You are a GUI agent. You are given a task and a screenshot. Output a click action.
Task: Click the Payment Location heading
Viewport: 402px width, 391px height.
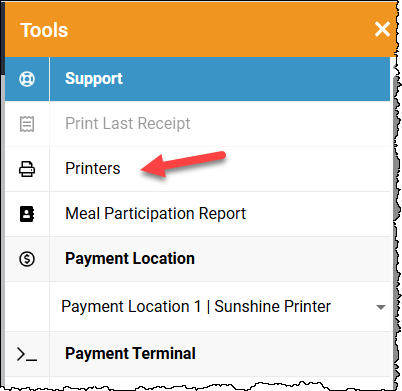coord(130,259)
